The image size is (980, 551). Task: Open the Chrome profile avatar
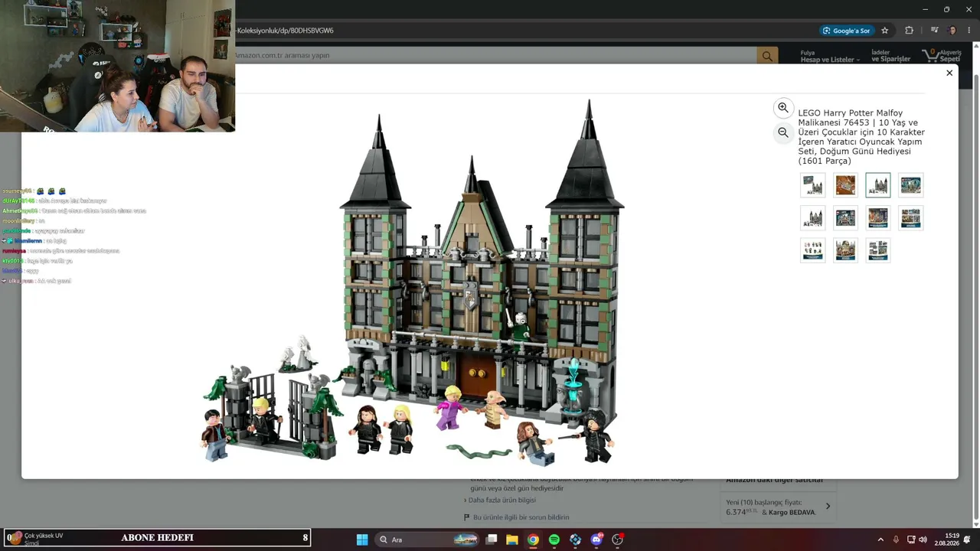[952, 31]
